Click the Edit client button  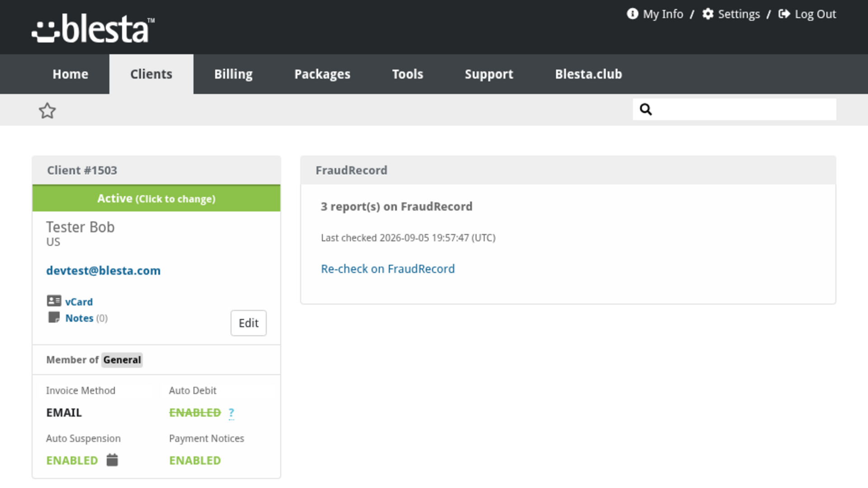pos(249,323)
